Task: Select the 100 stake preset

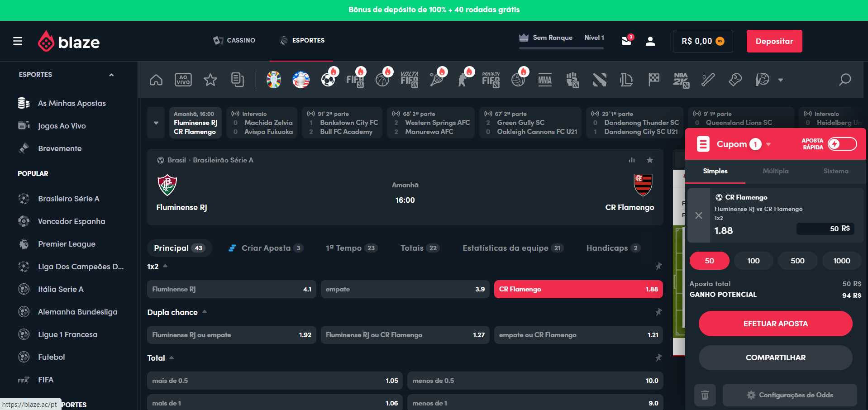Action: click(x=754, y=261)
